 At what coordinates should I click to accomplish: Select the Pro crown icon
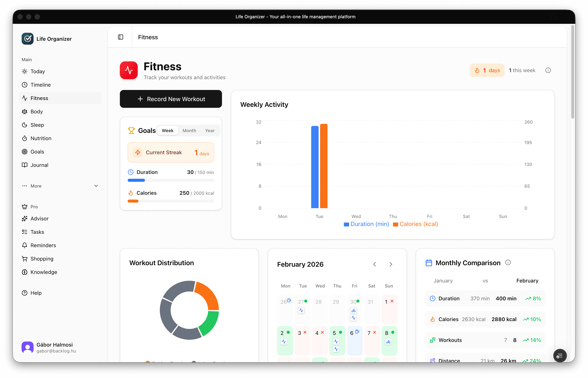point(25,206)
